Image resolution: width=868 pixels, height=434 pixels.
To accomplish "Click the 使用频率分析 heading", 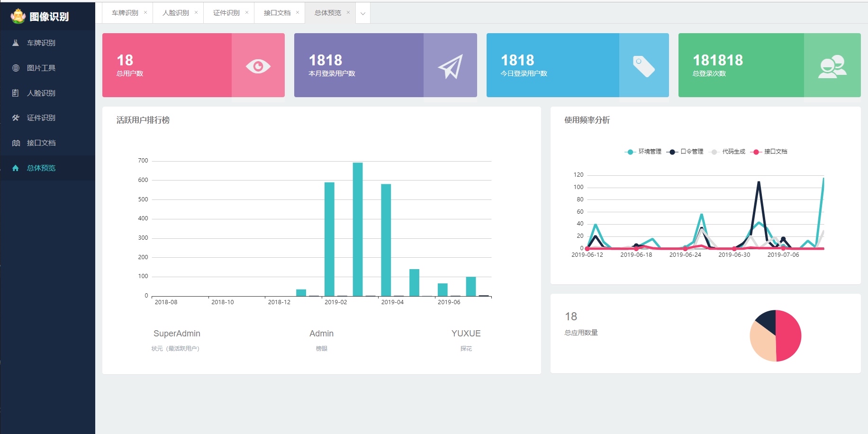I will pos(587,120).
